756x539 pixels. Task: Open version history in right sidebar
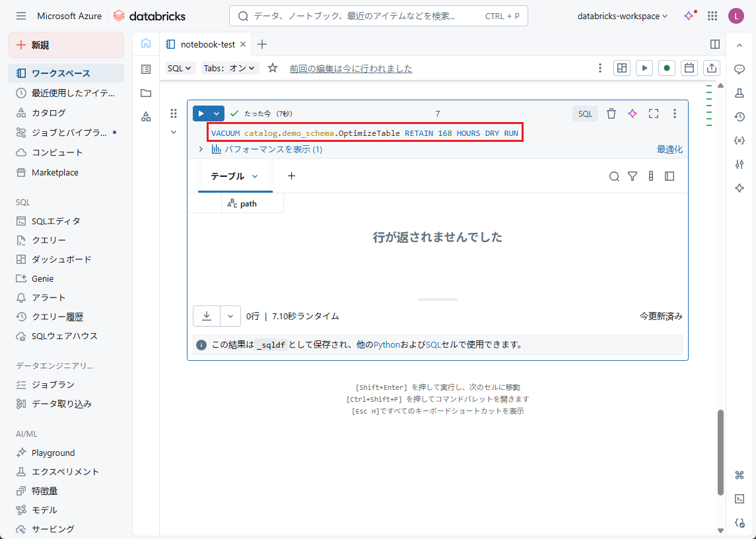[739, 117]
